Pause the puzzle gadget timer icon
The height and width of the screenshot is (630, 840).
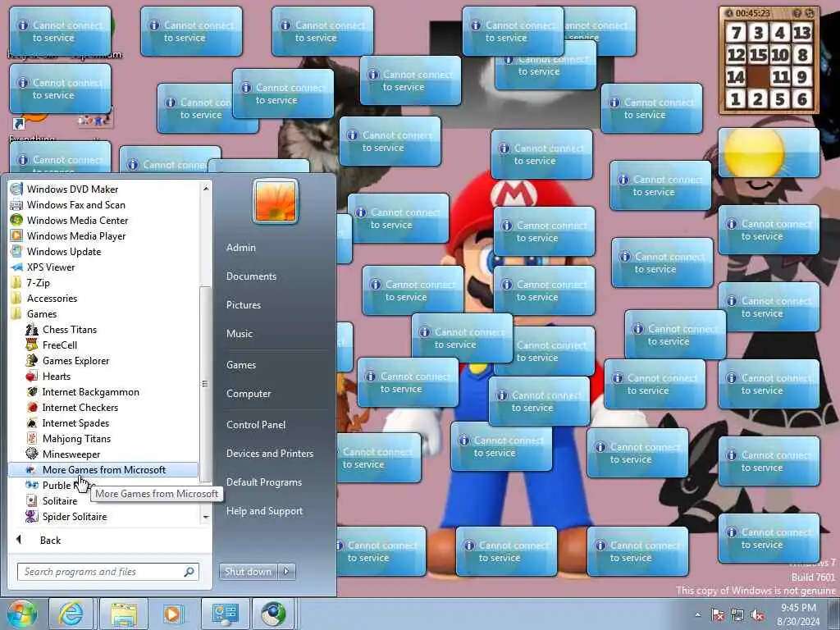pos(729,13)
